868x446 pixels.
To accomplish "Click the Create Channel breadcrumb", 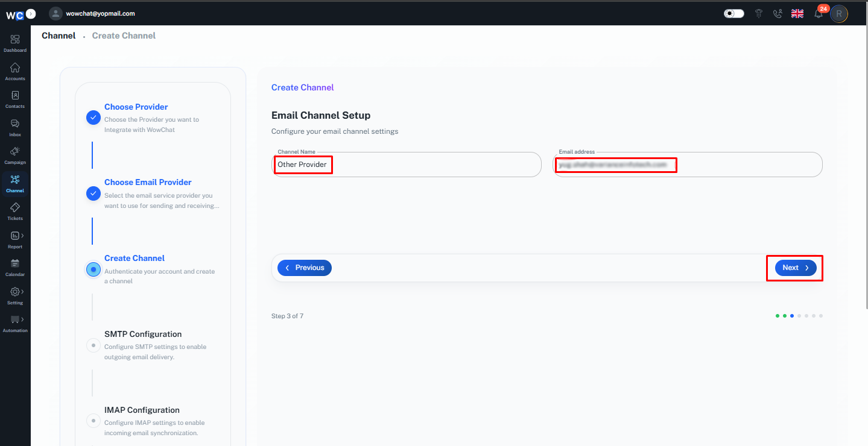I will (124, 36).
